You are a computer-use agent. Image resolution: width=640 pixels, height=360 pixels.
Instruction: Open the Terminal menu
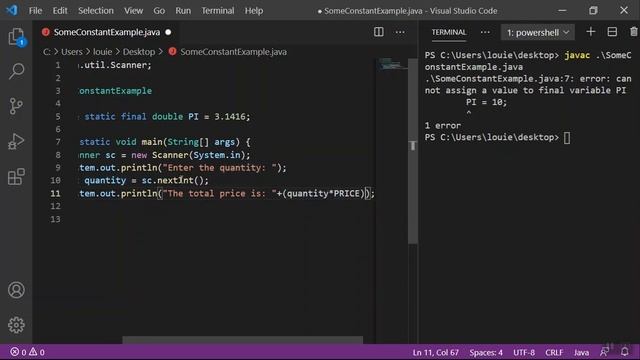[218, 11]
